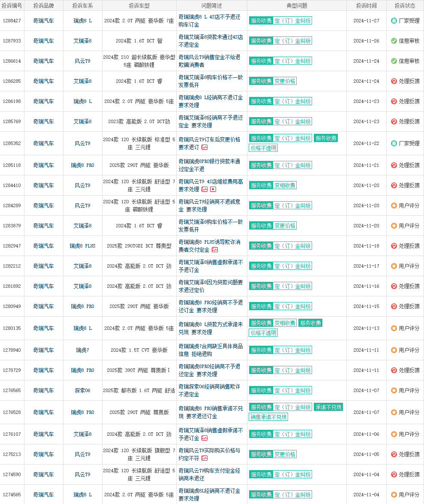Click the 变更价格 tag in row 1286285
The image size is (424, 504).
point(285,81)
